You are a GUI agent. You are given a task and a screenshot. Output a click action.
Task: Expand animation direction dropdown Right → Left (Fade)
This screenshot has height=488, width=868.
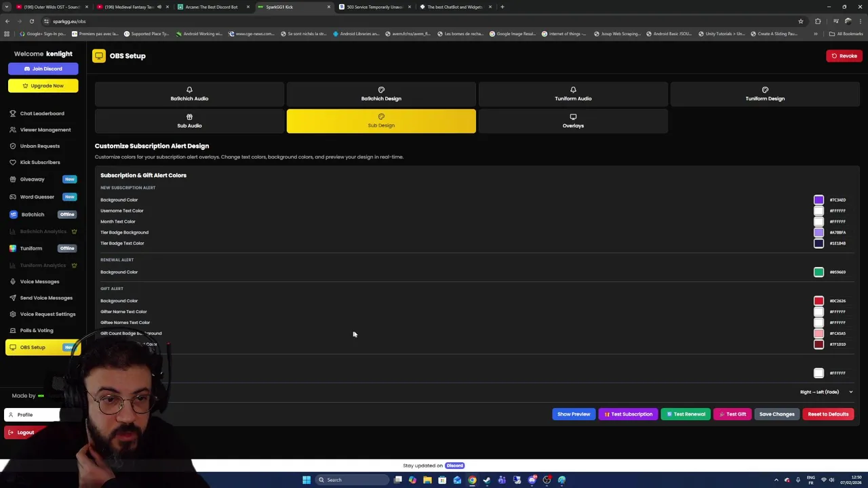826,392
